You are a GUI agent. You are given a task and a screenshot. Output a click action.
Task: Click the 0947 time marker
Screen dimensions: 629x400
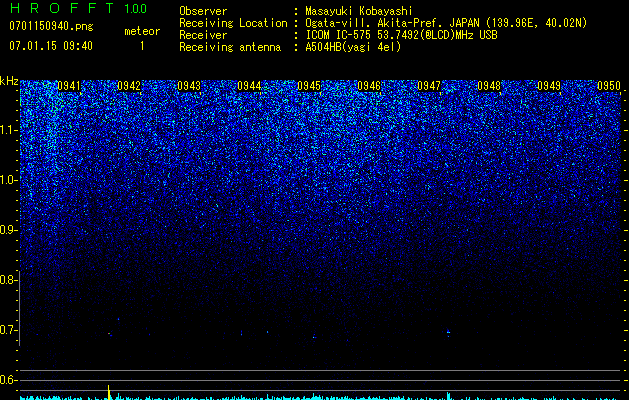429,86
